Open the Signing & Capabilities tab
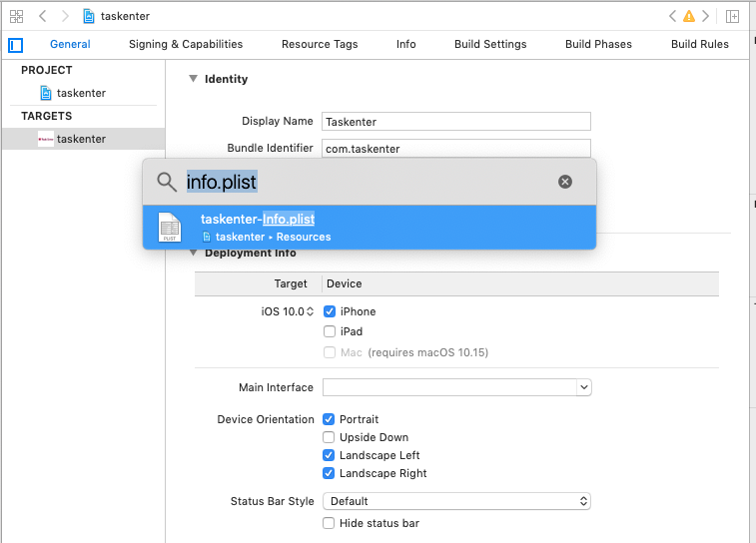Viewport: 756px width, 543px height. [x=186, y=44]
